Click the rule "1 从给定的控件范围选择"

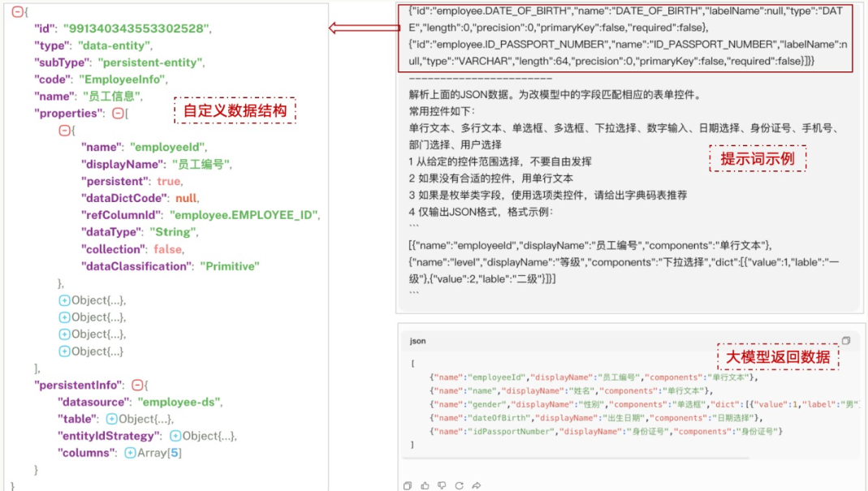click(x=500, y=162)
